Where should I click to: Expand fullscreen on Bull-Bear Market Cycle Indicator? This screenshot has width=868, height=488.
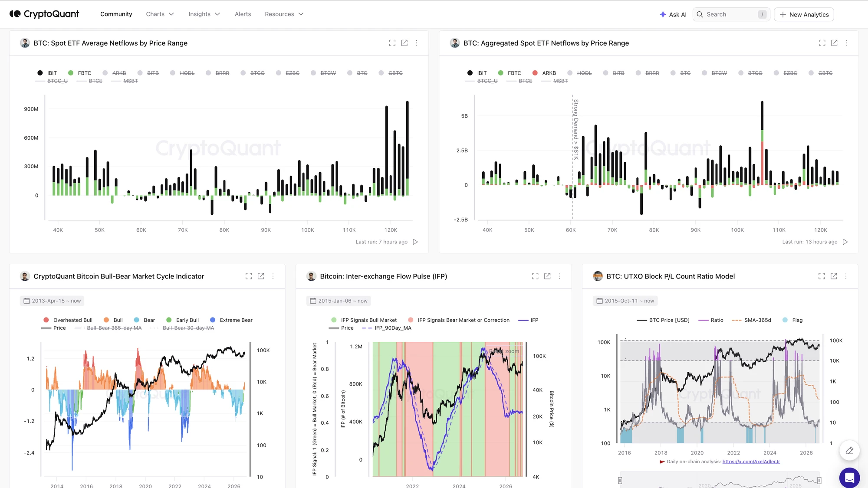pyautogui.click(x=249, y=276)
